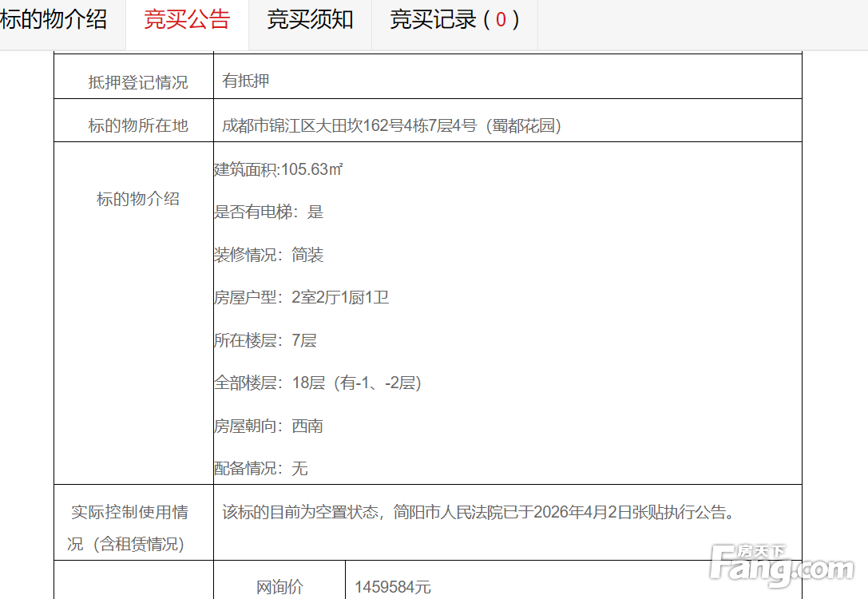Viewport: 868px width, 599px height.
Task: Open the 标的物介绍 tab
Action: point(54,20)
